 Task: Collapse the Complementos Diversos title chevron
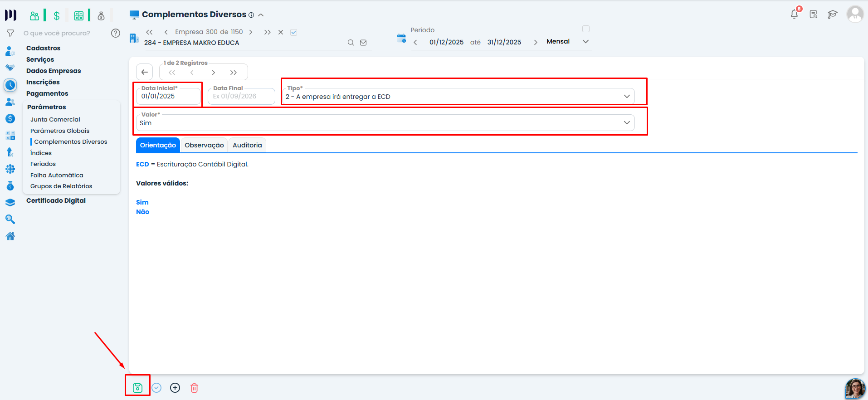tap(261, 15)
